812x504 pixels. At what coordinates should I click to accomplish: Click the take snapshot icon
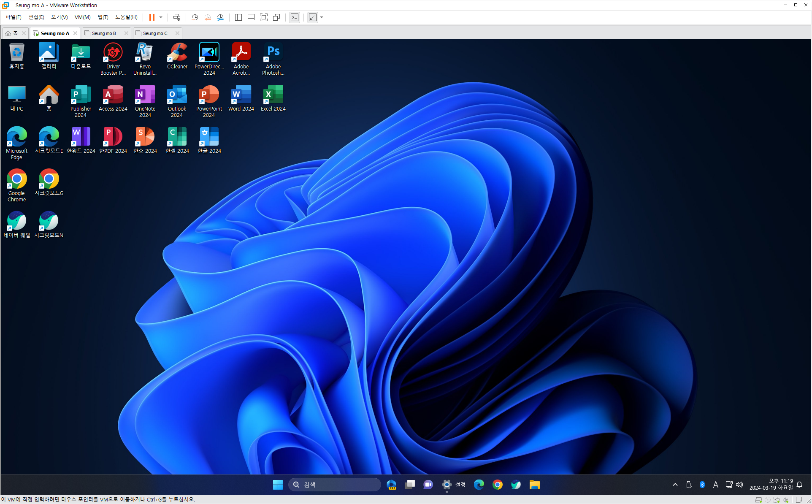point(195,17)
